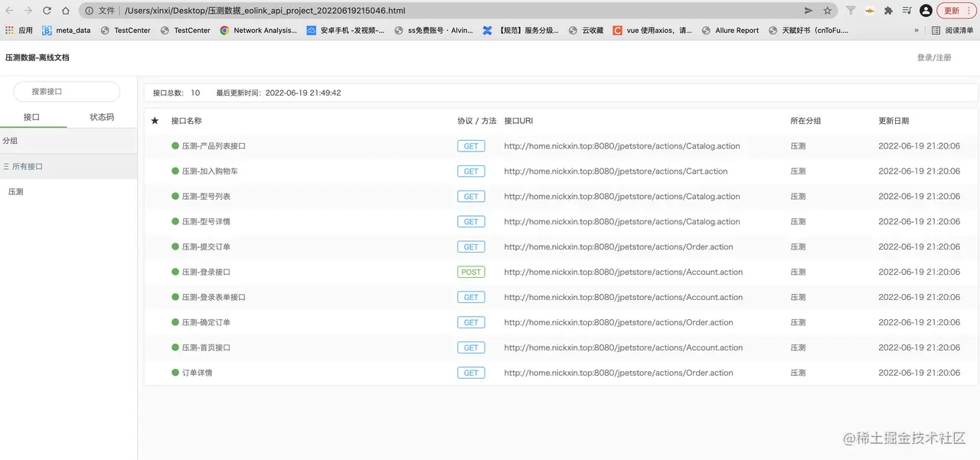Open browser home page icon

[65, 11]
